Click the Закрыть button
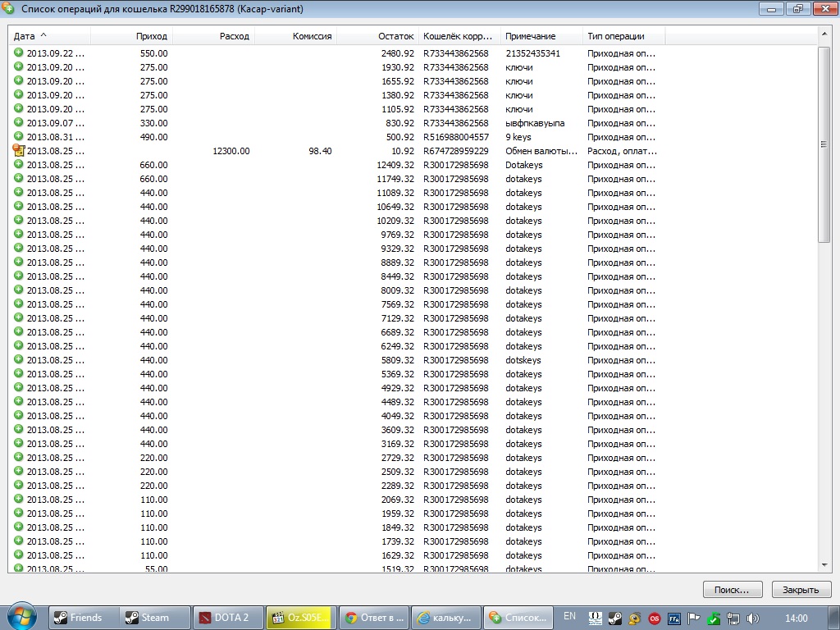Image resolution: width=840 pixels, height=630 pixels. 801,589
